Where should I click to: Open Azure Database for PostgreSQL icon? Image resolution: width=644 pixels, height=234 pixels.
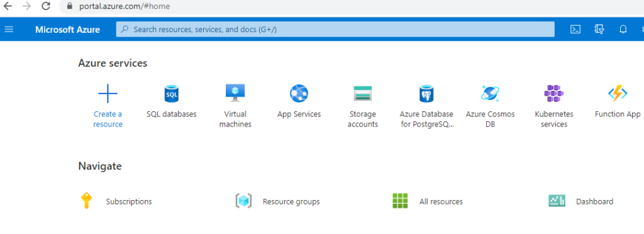point(426,94)
